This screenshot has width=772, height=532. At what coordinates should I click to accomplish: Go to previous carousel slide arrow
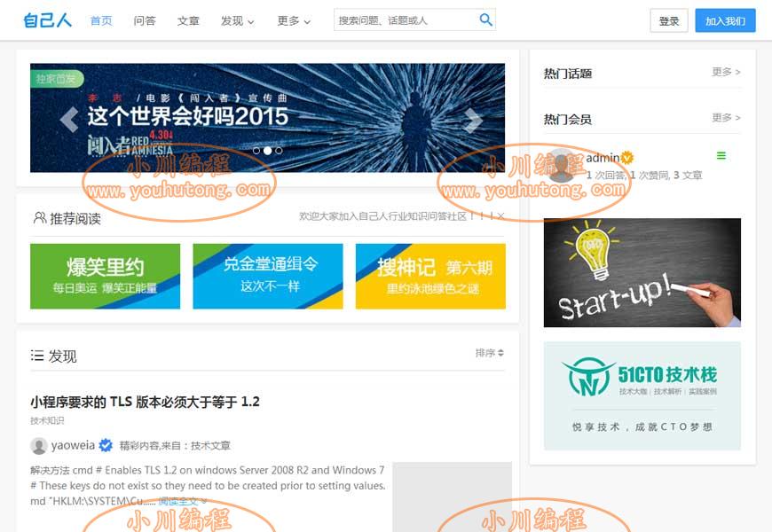tap(69, 119)
